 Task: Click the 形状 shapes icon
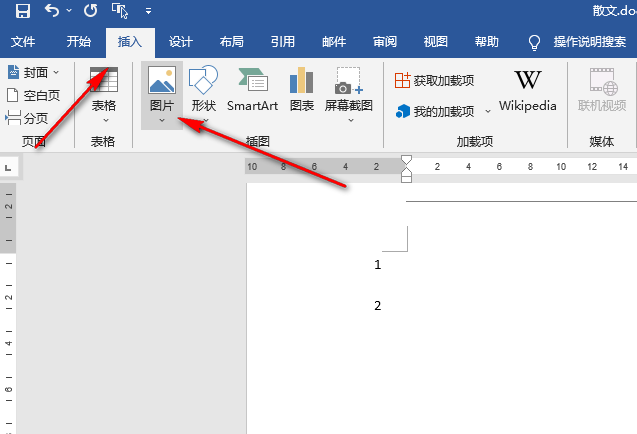point(203,80)
